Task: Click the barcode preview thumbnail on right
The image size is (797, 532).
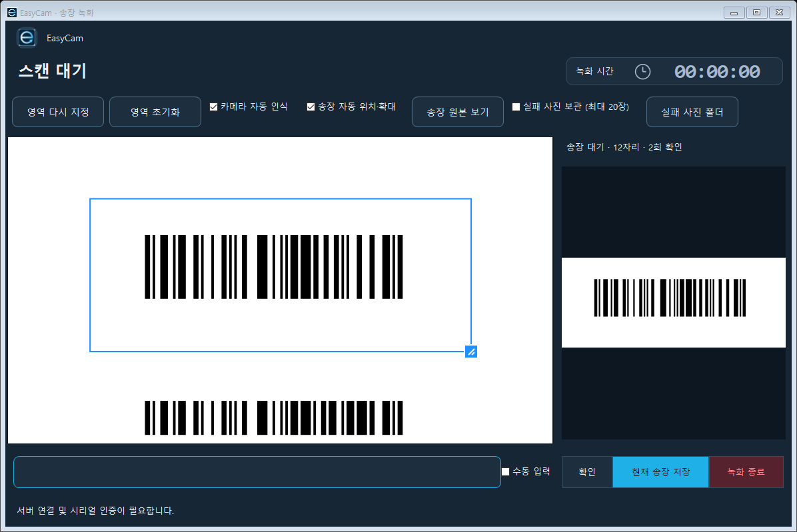Action: [x=674, y=302]
